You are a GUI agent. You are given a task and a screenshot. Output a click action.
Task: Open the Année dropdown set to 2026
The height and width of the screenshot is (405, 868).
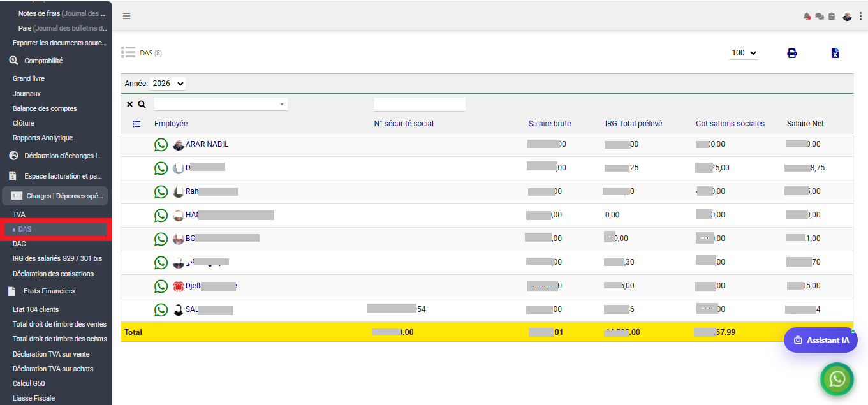tap(168, 84)
